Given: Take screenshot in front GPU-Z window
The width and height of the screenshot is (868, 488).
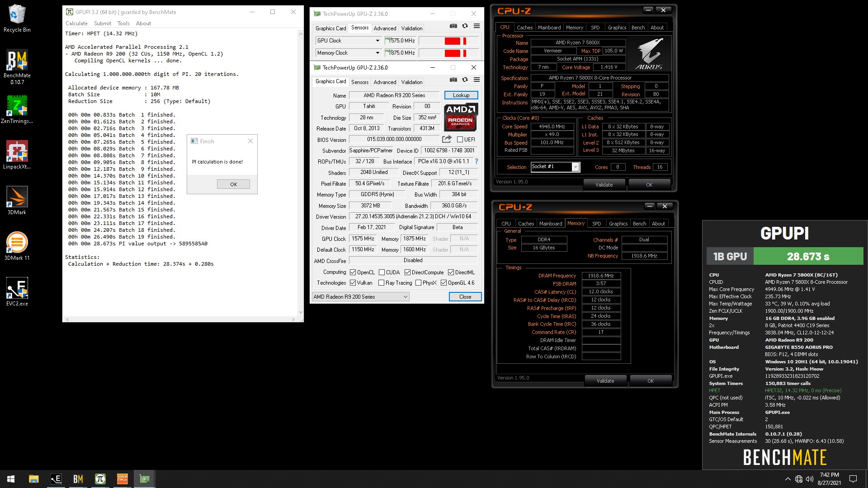Looking at the screenshot, I should (x=453, y=80).
